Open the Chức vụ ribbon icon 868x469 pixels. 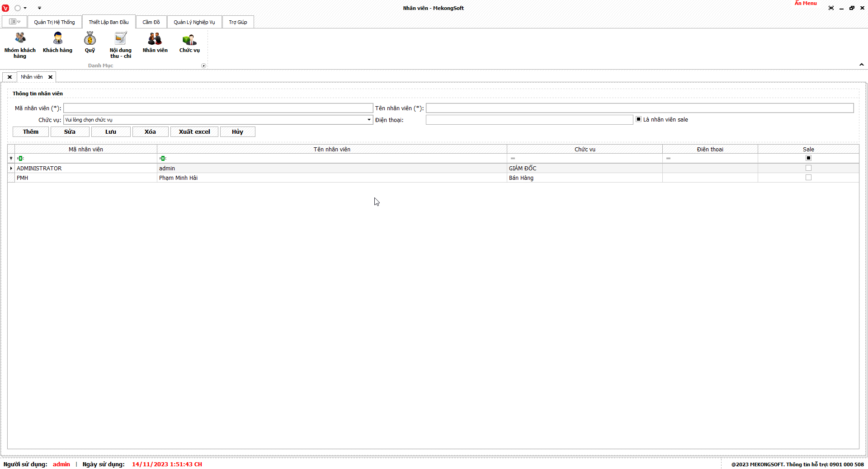(x=189, y=42)
